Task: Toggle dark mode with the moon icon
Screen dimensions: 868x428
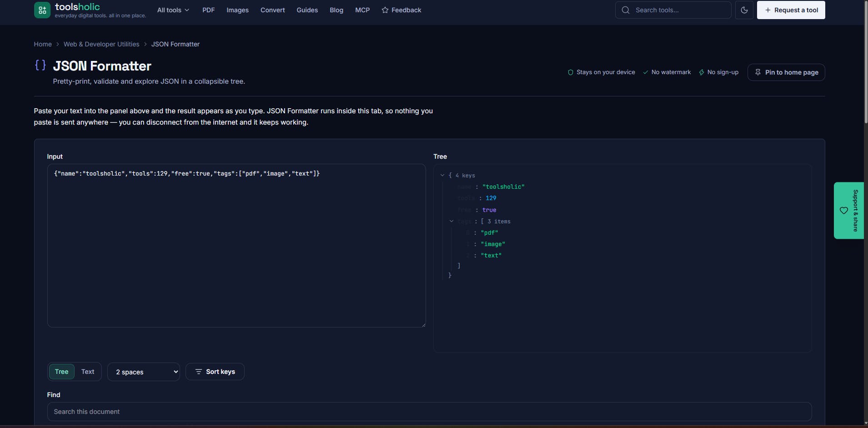Action: (x=744, y=10)
